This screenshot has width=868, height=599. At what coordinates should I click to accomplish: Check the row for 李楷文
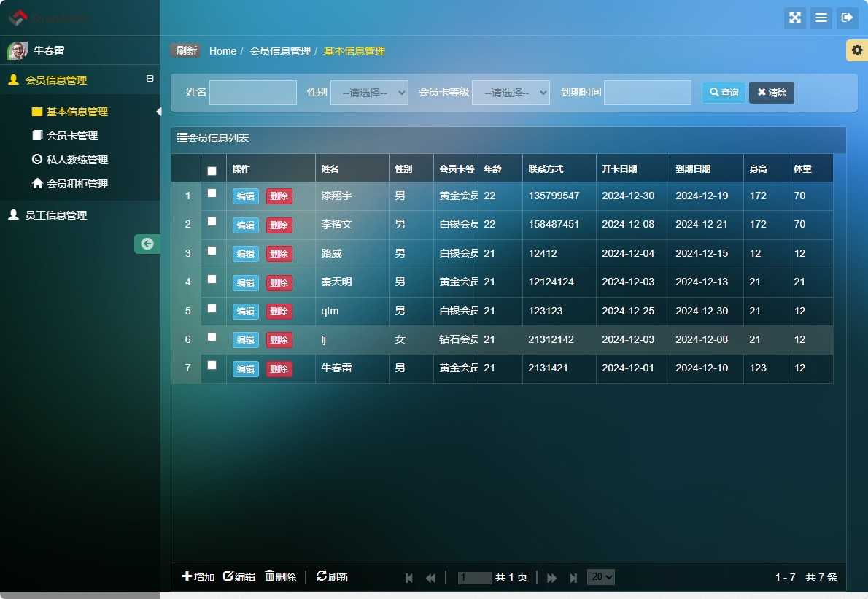tap(212, 222)
